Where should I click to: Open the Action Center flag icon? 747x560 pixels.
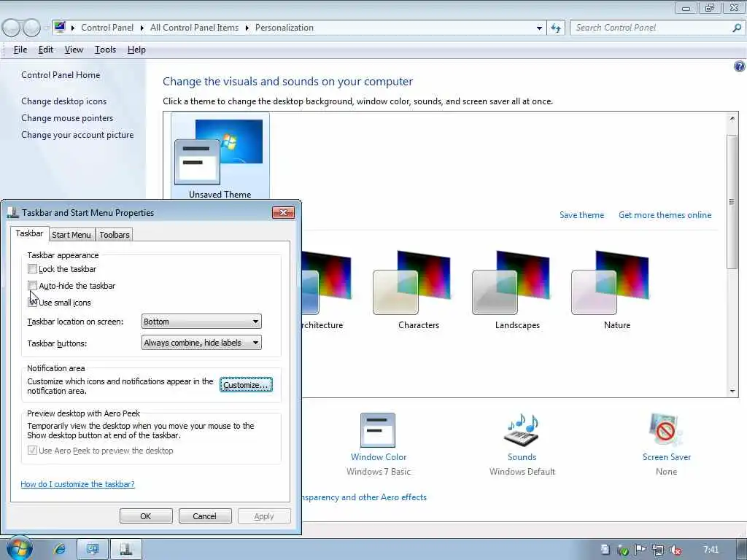coord(640,550)
